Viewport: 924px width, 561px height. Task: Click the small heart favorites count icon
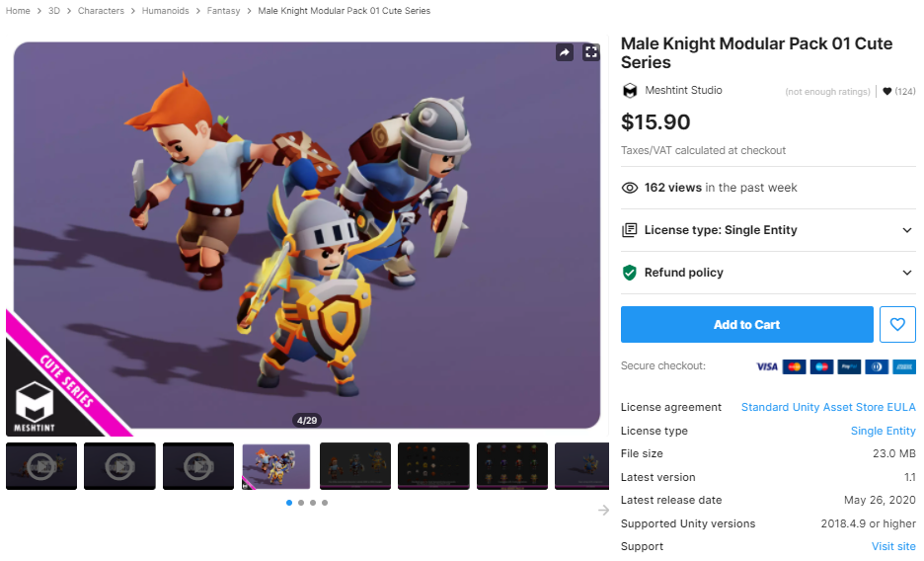(886, 92)
